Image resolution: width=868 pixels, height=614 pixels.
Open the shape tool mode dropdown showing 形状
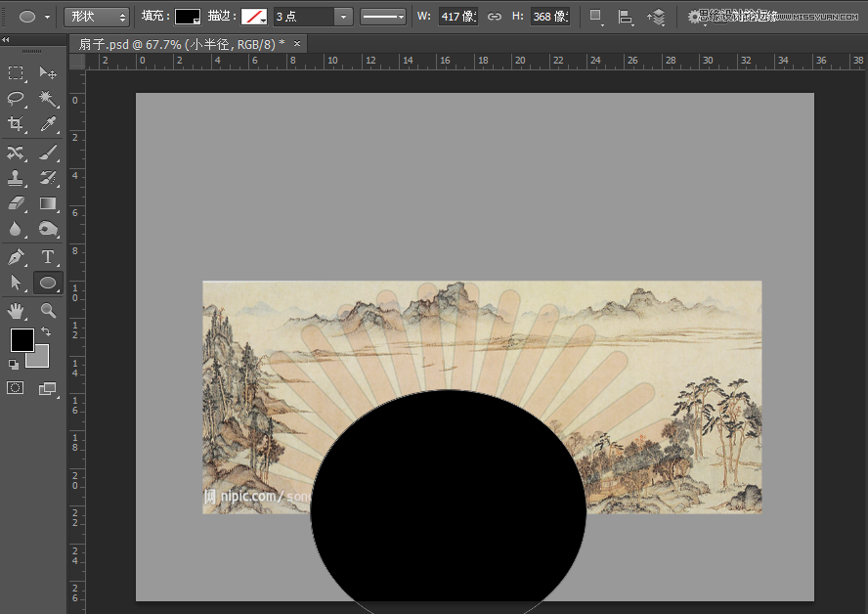pyautogui.click(x=96, y=16)
